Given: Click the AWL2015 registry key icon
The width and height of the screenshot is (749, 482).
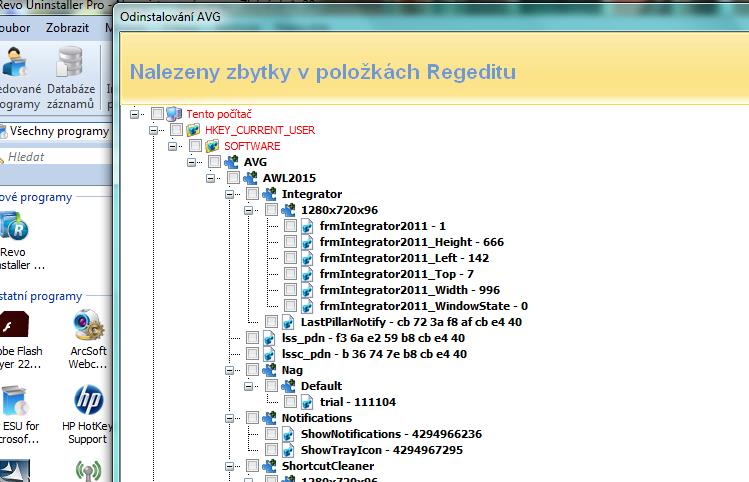Looking at the screenshot, I should (250, 178).
